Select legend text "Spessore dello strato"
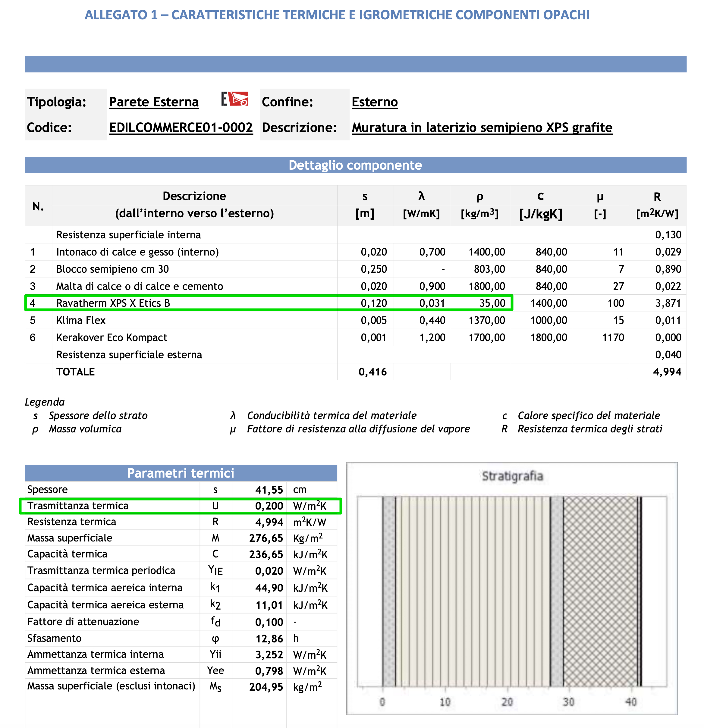The height and width of the screenshot is (728, 704). [98, 415]
